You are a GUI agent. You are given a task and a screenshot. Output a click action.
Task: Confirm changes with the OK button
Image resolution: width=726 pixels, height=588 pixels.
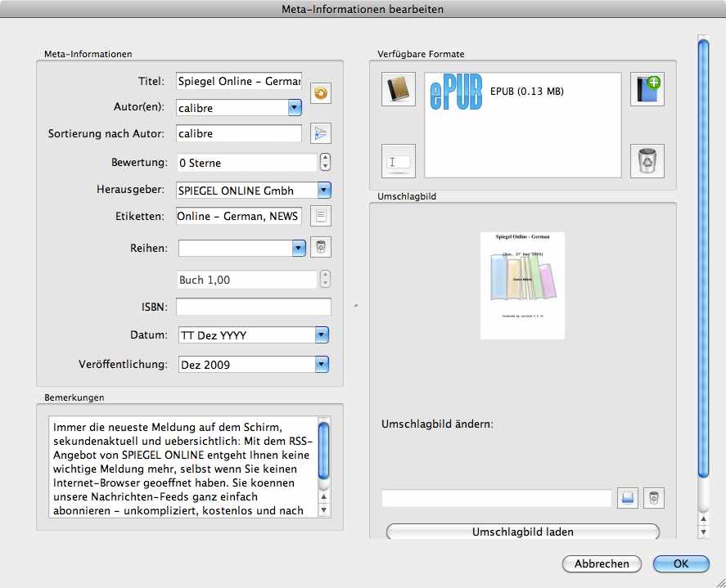[680, 563]
